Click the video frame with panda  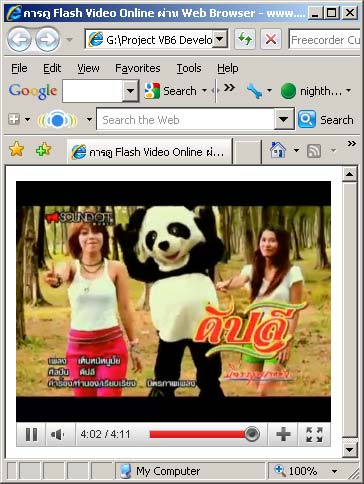[173, 301]
